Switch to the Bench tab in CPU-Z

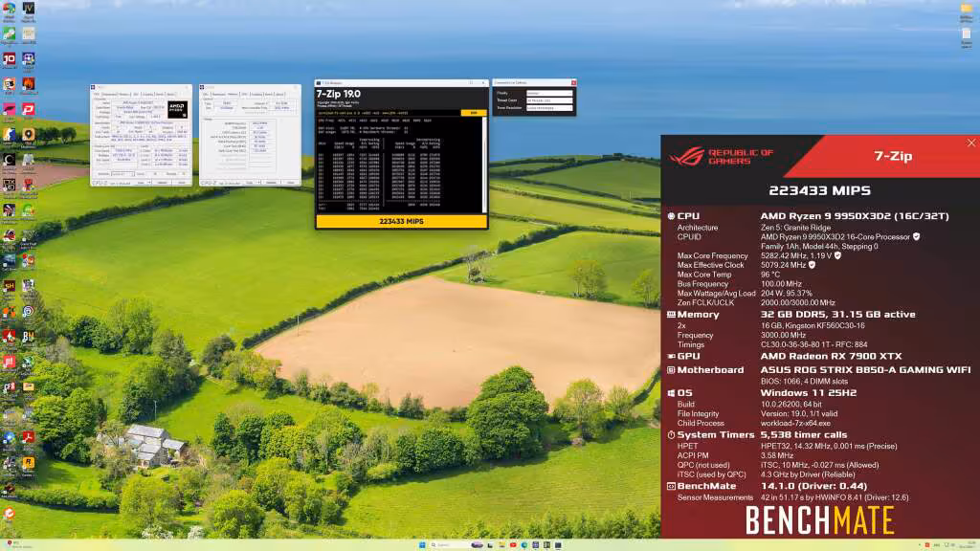point(160,94)
